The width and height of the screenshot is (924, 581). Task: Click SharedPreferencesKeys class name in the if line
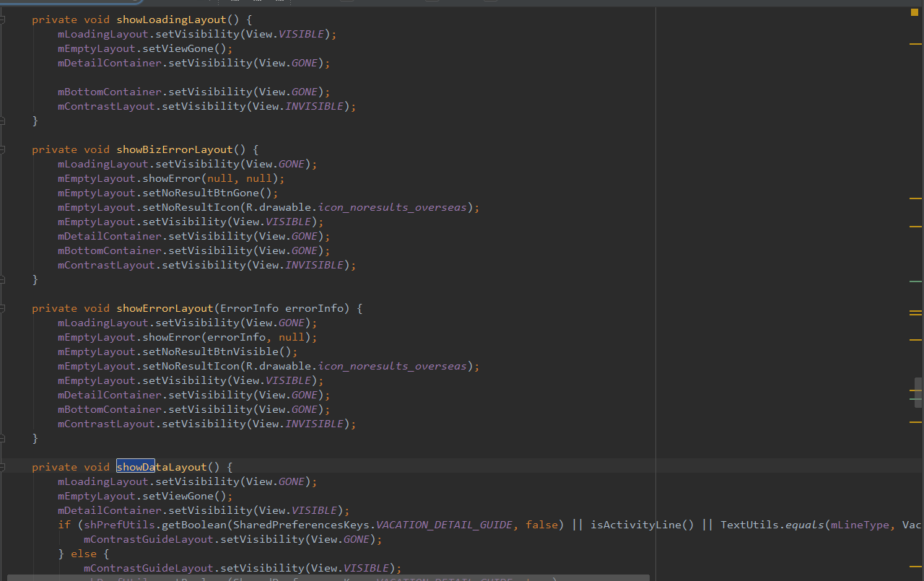click(301, 525)
